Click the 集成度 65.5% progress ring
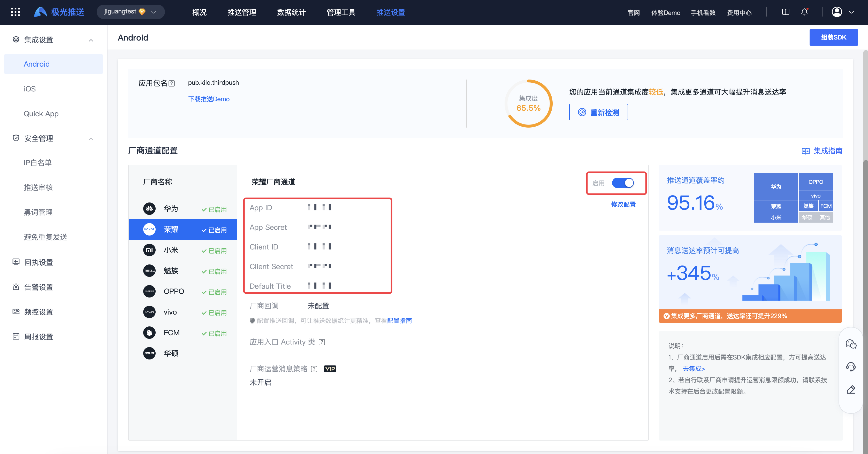The height and width of the screenshot is (454, 868). click(528, 104)
